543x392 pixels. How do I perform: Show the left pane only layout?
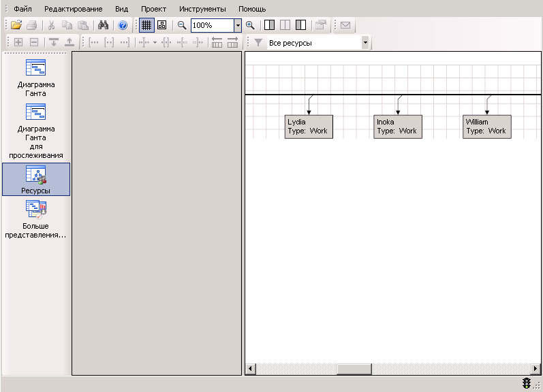coord(269,25)
